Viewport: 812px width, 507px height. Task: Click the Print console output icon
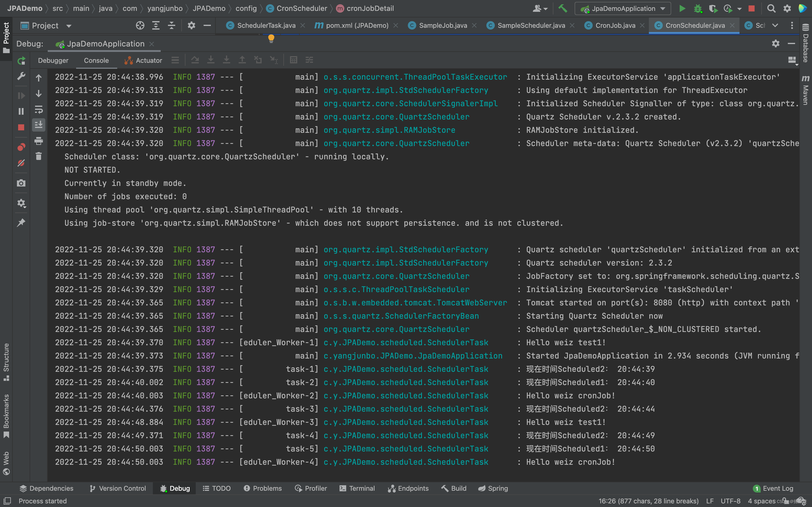pyautogui.click(x=39, y=141)
